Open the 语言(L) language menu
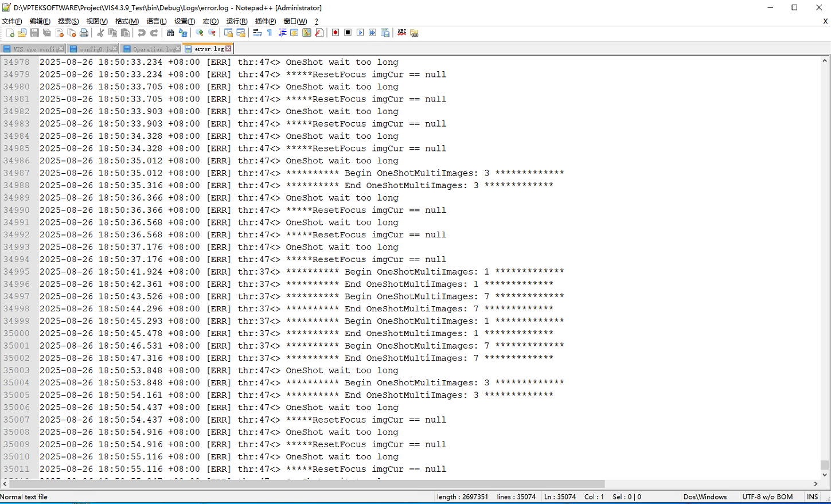This screenshot has width=831, height=504. coord(156,21)
